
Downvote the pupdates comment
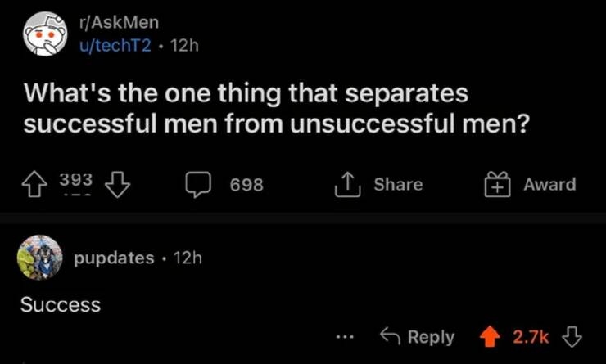pyautogui.click(x=572, y=337)
